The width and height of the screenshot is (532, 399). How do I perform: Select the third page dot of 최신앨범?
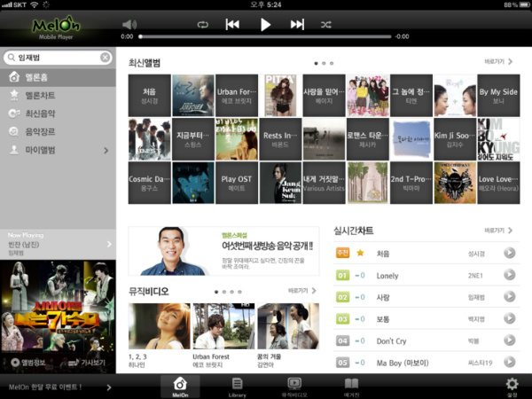[332, 63]
